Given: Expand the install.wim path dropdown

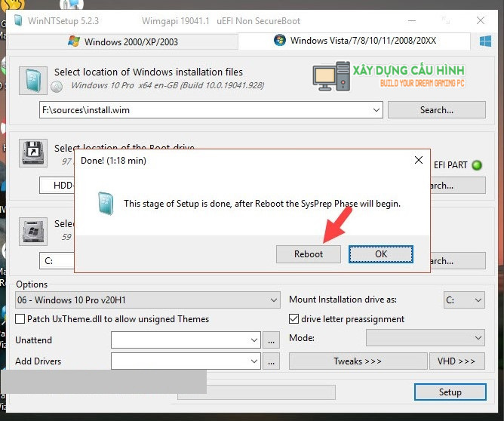Looking at the screenshot, I should tap(376, 110).
